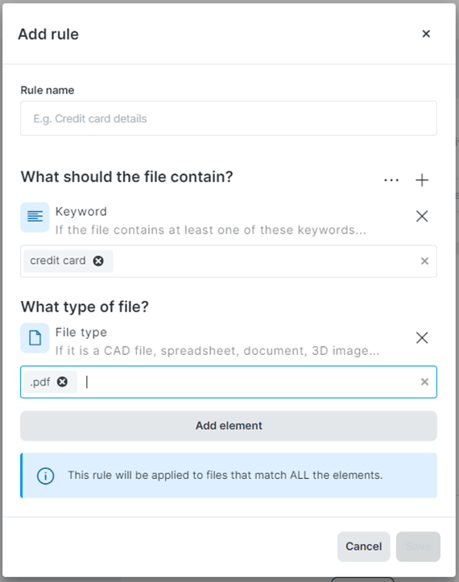The height and width of the screenshot is (582, 459).
Task: Clear all file types in field
Action: (x=425, y=382)
